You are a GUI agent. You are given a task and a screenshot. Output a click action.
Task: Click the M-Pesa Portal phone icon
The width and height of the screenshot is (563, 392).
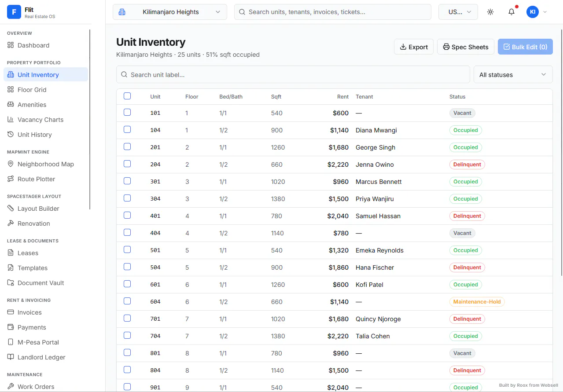11,342
